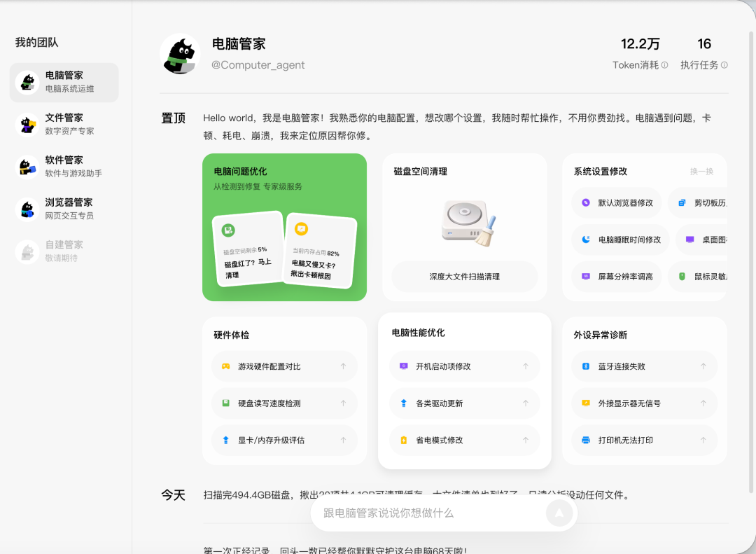Select 开机启动项修改 option

[464, 366]
